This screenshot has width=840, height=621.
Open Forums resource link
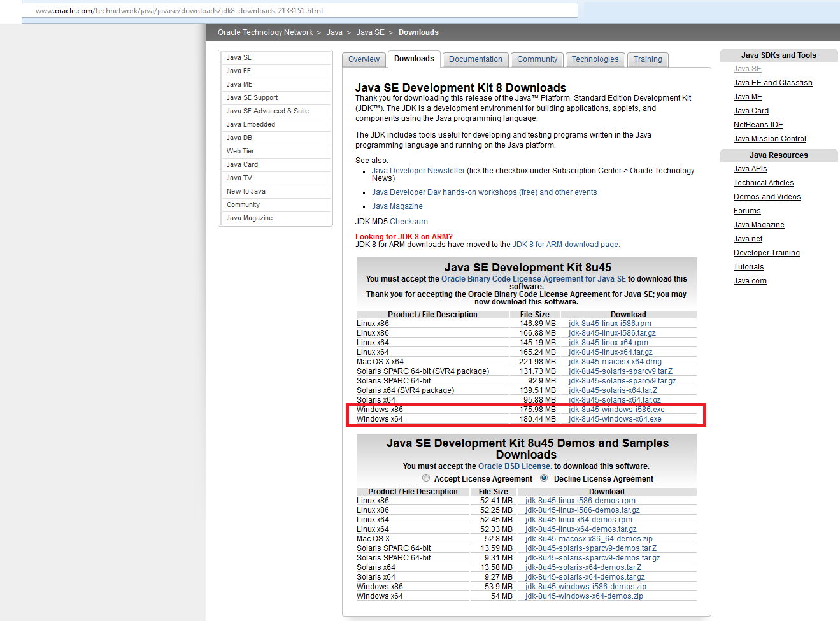(x=747, y=211)
